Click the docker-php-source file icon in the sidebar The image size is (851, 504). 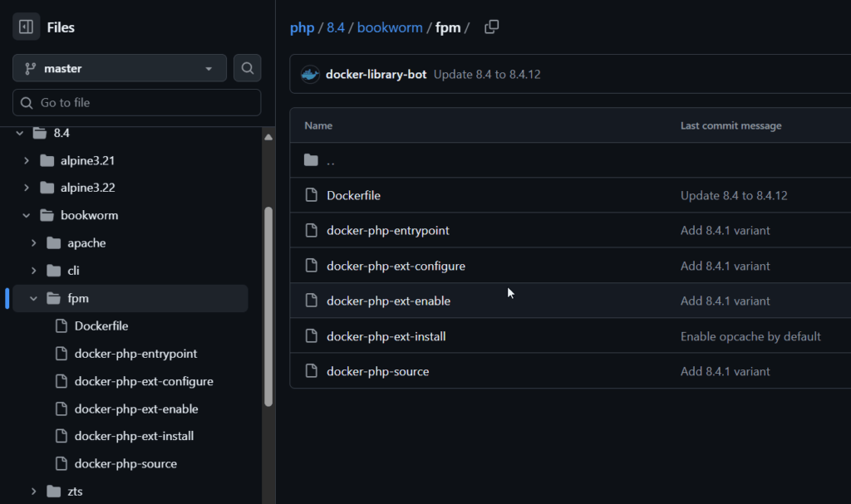(61, 463)
